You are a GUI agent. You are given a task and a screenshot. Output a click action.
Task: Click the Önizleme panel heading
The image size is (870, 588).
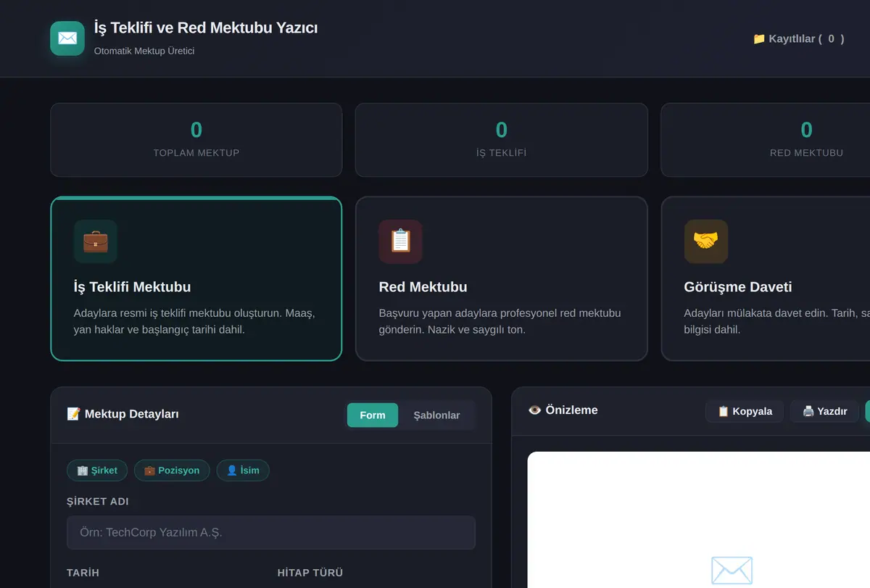(x=563, y=410)
